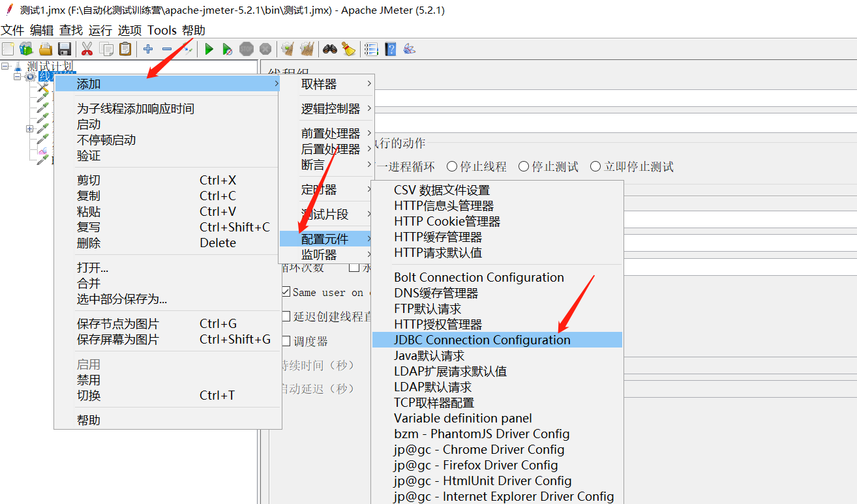Image resolution: width=857 pixels, height=504 pixels.
Task: Choose JDBC Connection Configuration
Action: 497,340
